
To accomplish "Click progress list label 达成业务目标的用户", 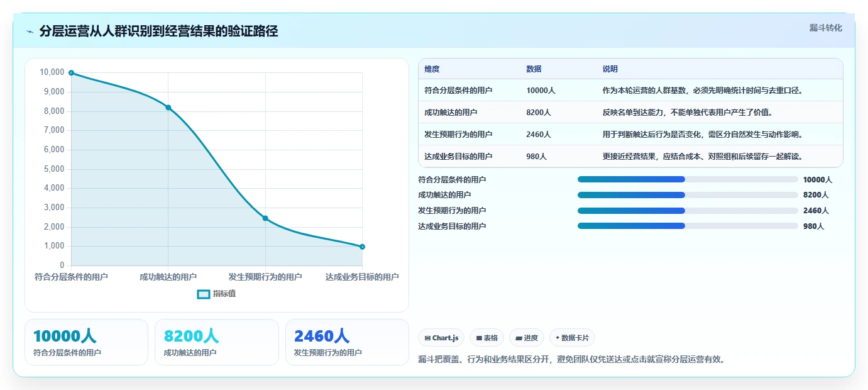I will point(452,226).
